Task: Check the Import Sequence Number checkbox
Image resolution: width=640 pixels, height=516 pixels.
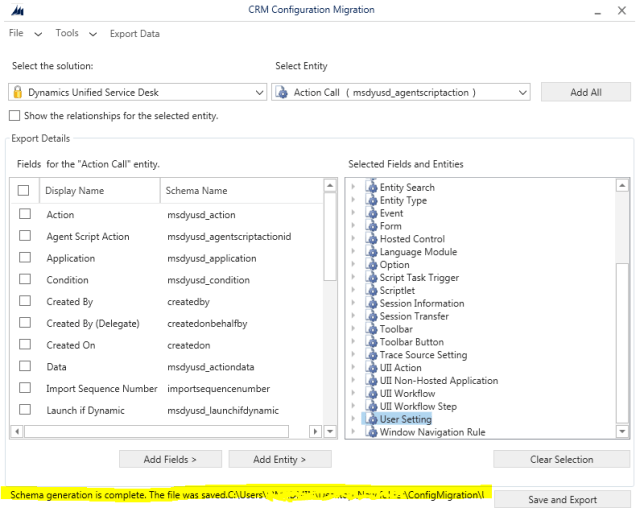Action: click(x=25, y=387)
